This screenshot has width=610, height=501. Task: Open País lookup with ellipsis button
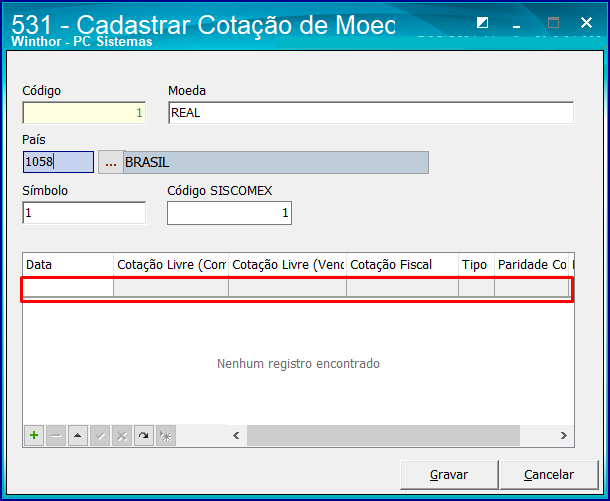point(111,162)
